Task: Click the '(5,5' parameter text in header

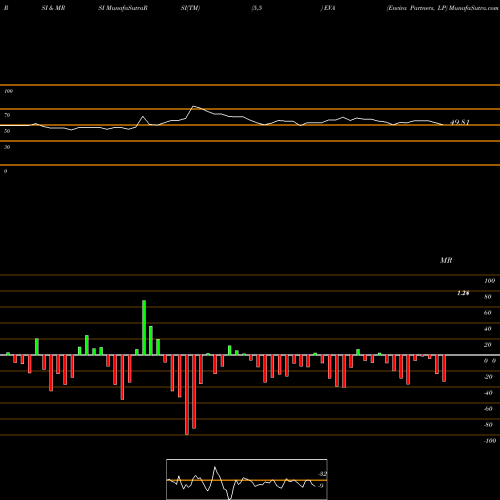Action: click(x=257, y=8)
